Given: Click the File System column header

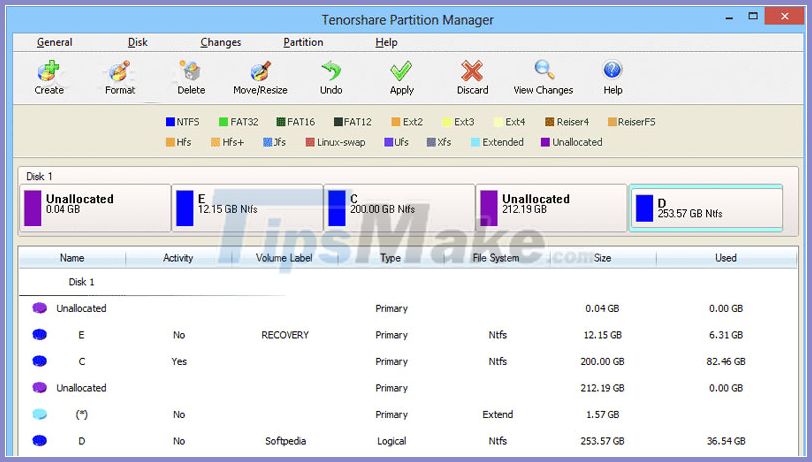Looking at the screenshot, I should (x=496, y=258).
